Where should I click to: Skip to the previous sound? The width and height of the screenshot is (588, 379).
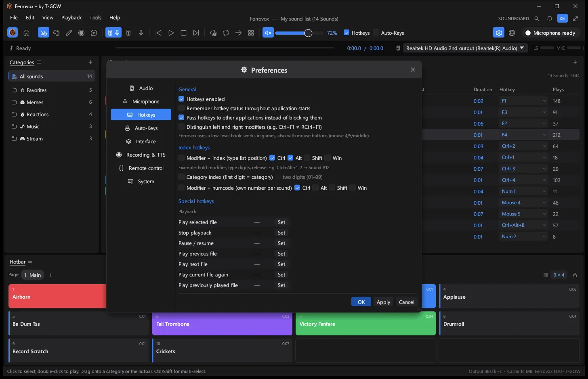pos(158,33)
